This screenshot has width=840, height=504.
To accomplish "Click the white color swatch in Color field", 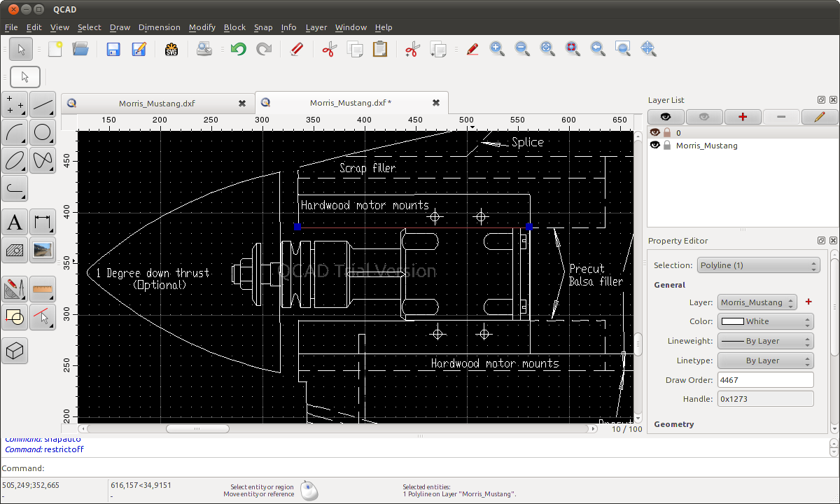I will 733,321.
